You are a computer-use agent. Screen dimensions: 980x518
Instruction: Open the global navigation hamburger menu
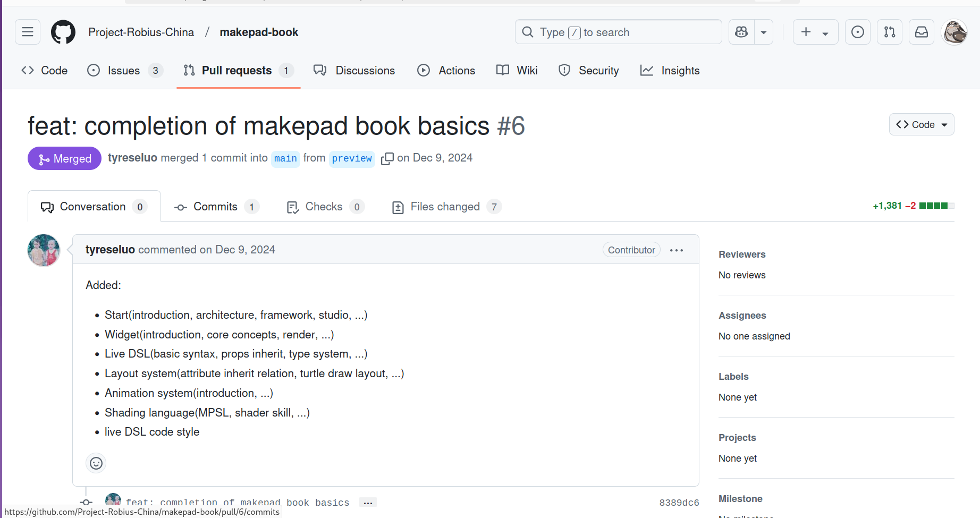click(x=28, y=32)
